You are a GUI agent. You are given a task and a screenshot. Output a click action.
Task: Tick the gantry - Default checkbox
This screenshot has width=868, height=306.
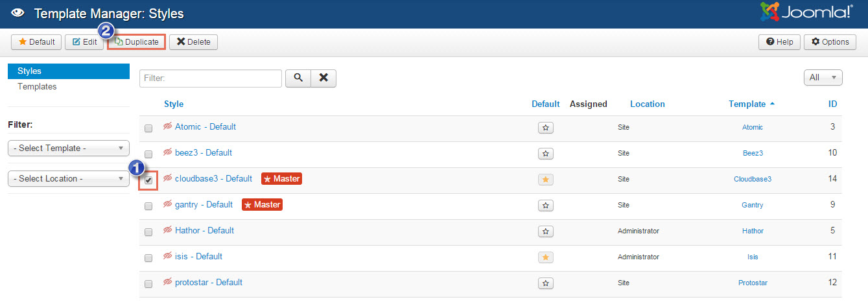148,206
